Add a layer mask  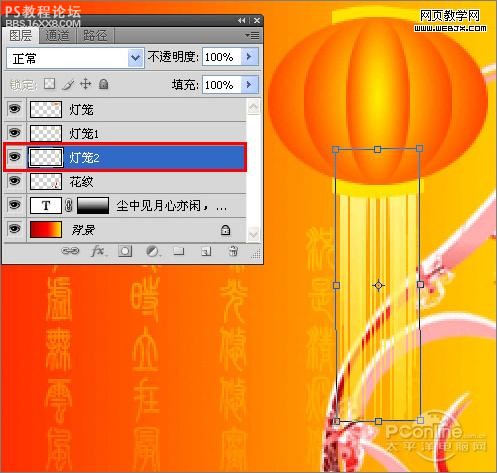(x=125, y=251)
